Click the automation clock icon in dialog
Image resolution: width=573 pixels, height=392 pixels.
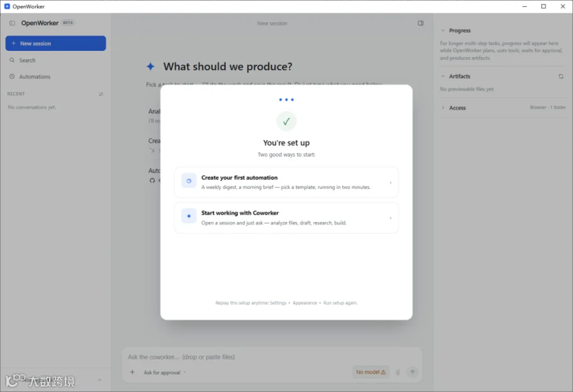pyautogui.click(x=189, y=181)
